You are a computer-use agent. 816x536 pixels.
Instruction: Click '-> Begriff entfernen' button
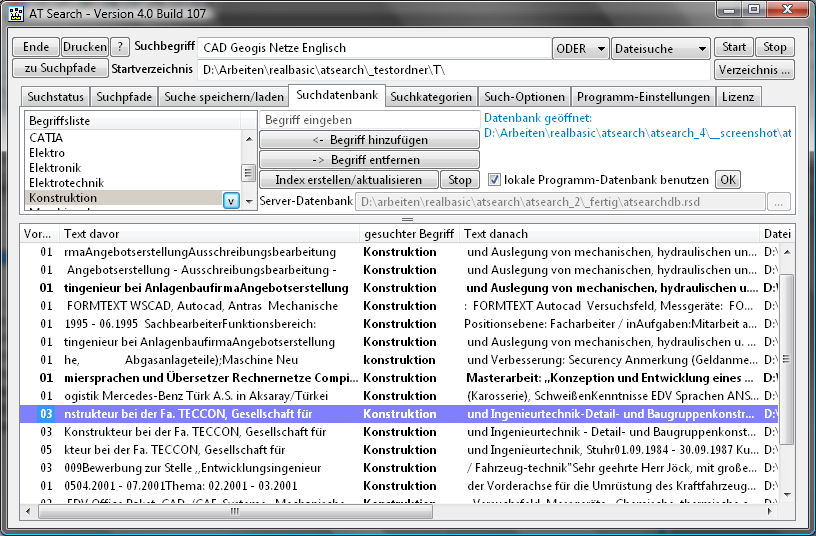(x=369, y=160)
